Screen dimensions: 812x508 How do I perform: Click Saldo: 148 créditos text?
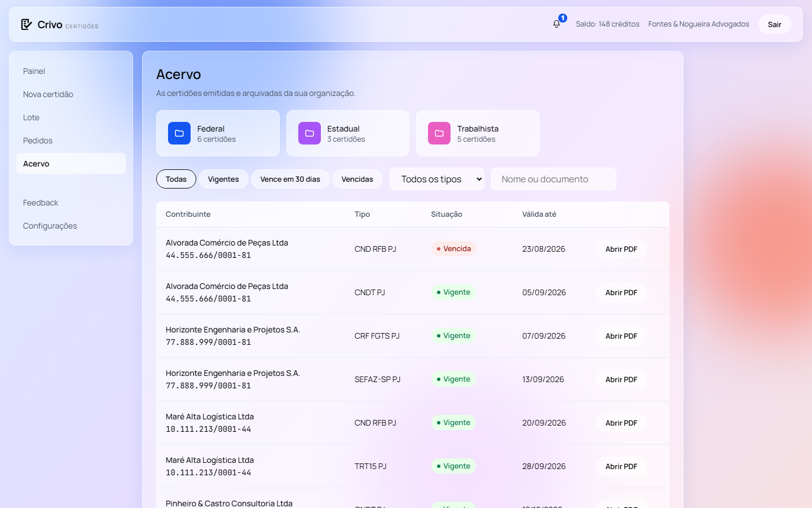click(607, 24)
